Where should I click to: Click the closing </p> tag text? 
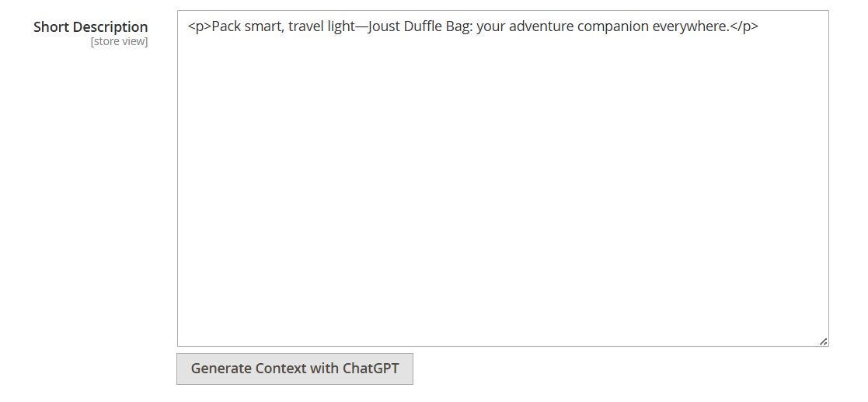tap(744, 26)
